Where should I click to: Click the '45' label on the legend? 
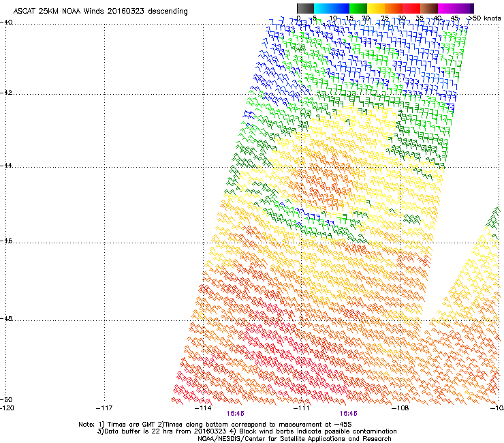454,18
